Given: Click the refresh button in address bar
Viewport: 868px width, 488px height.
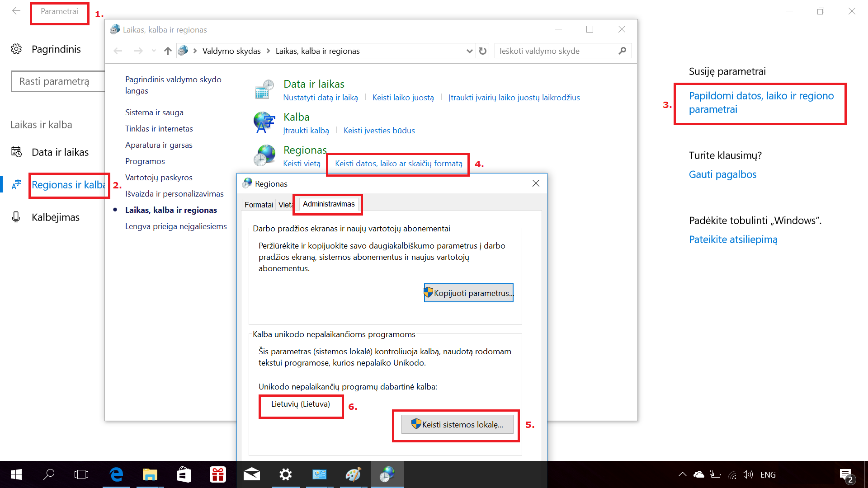Looking at the screenshot, I should 483,51.
